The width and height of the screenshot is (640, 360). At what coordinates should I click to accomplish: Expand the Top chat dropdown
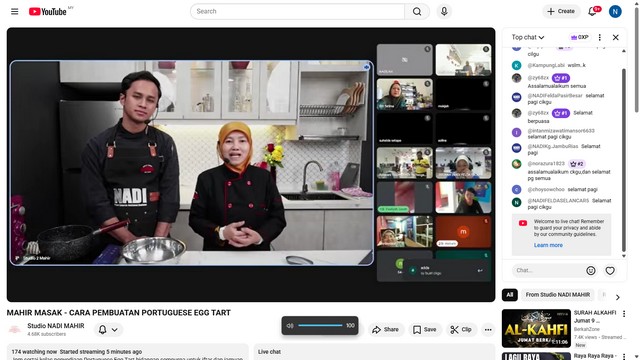(x=528, y=37)
